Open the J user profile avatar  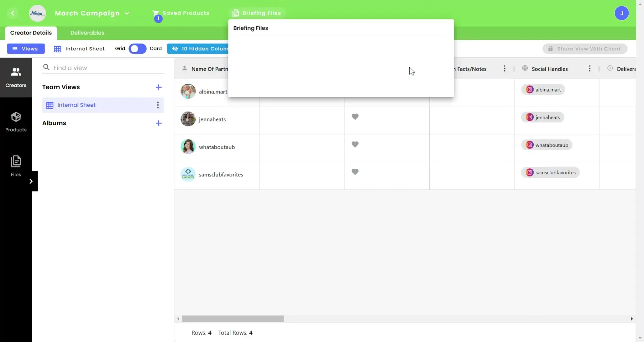[621, 13]
